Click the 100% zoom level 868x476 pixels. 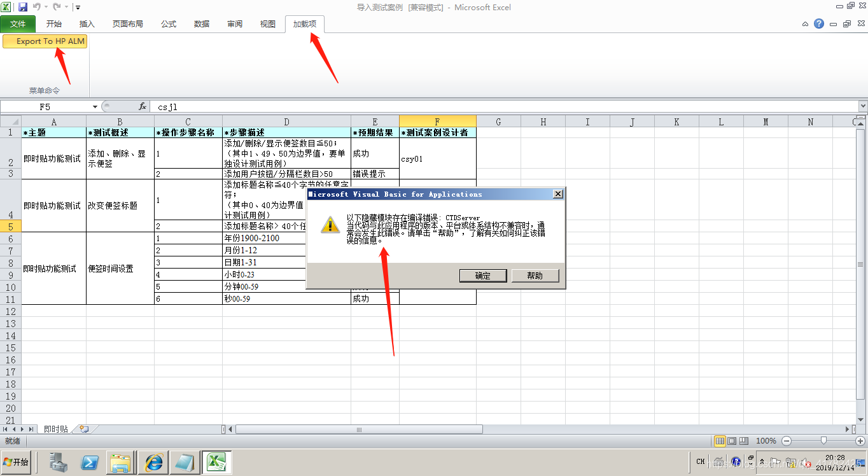[766, 441]
